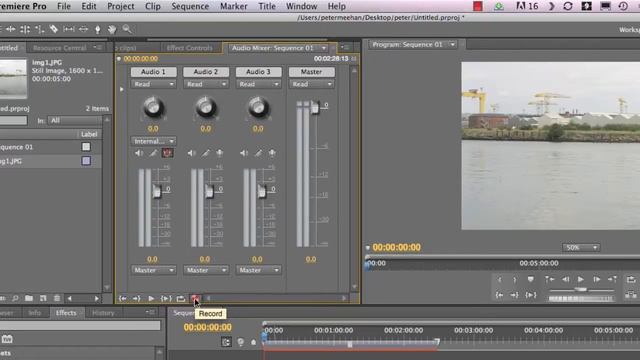Open the Marker menu

(x=233, y=6)
